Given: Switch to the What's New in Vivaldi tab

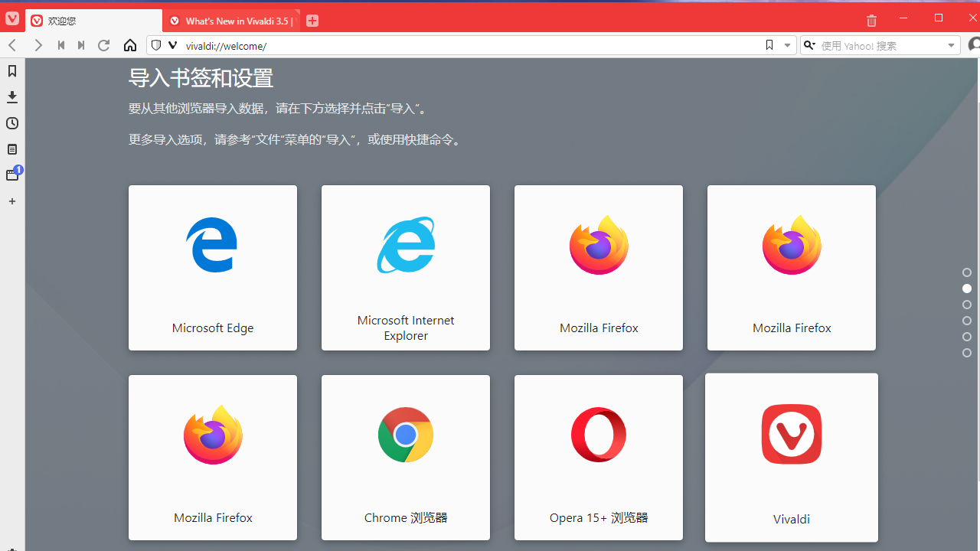Looking at the screenshot, I should (230, 21).
